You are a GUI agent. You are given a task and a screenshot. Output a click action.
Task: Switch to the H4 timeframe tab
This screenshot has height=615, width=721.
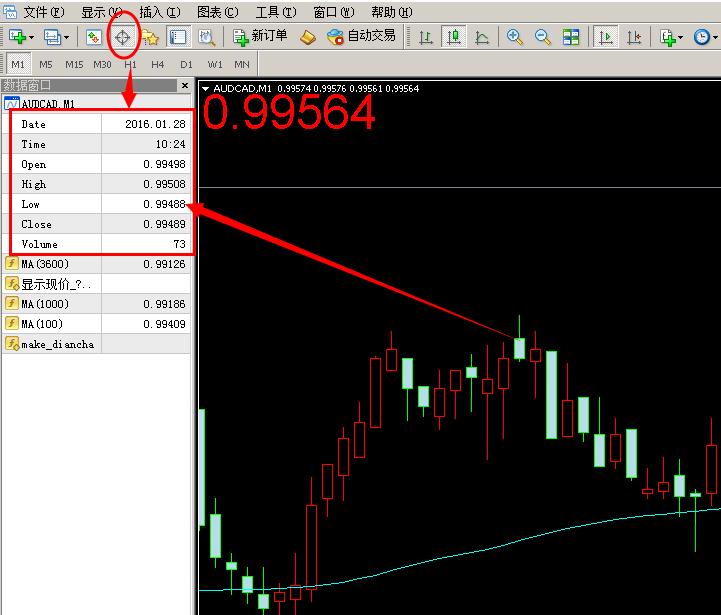pyautogui.click(x=158, y=64)
